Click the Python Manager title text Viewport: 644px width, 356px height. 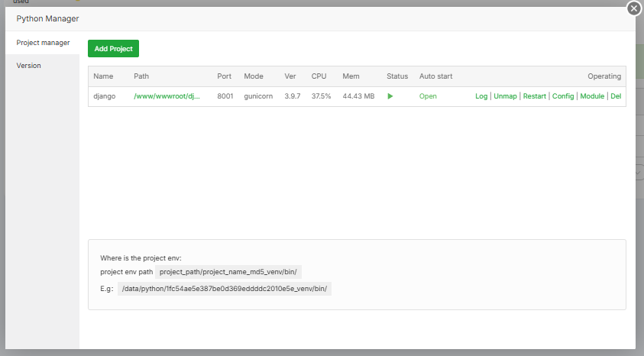pyautogui.click(x=47, y=18)
